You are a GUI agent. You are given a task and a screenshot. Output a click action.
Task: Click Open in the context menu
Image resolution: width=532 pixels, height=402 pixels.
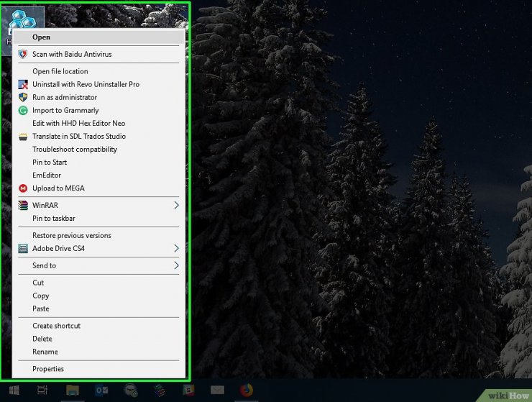[98, 37]
